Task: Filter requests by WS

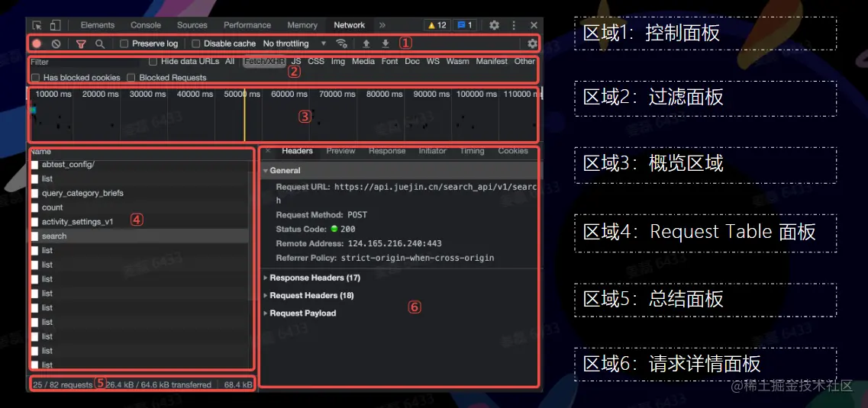Action: (x=433, y=61)
